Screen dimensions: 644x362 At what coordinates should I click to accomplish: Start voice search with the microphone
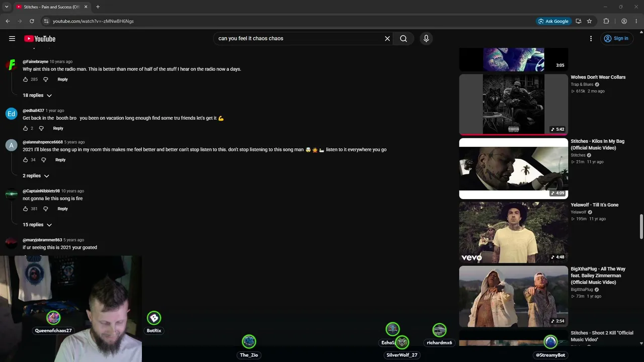(426, 39)
